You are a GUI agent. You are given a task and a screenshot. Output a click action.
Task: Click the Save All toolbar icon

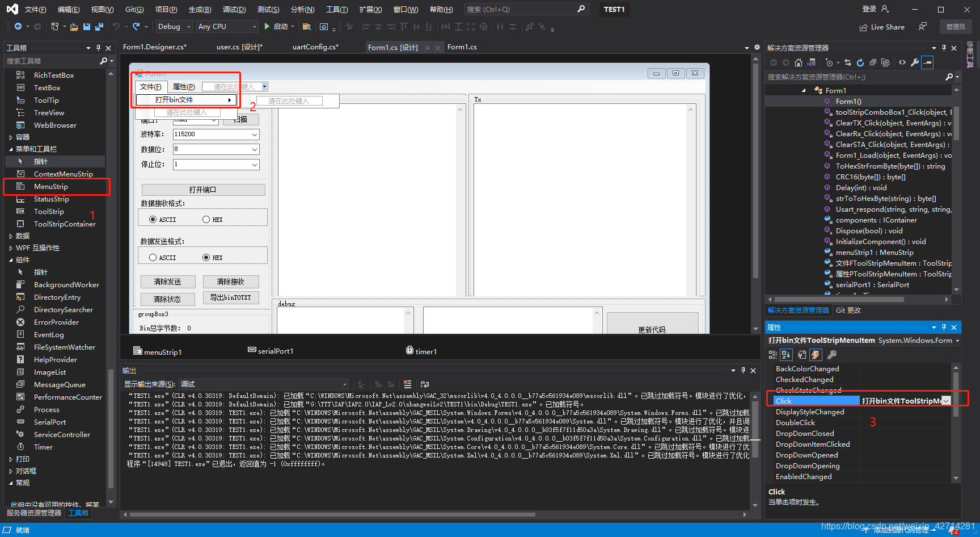pos(99,27)
